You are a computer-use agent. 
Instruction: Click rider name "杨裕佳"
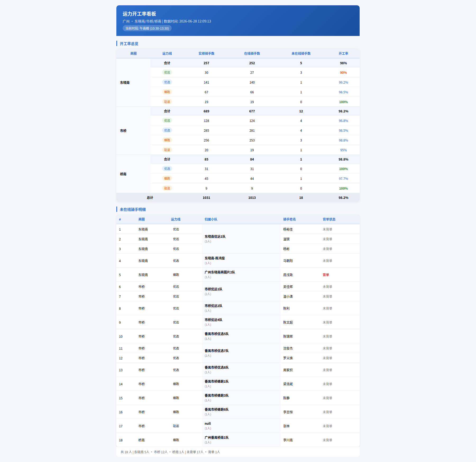pyautogui.click(x=288, y=229)
